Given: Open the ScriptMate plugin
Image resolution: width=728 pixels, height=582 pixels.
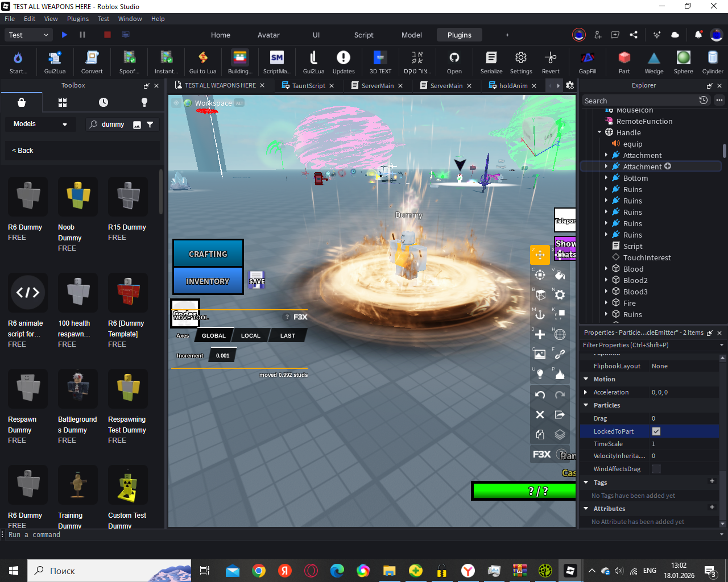Looking at the screenshot, I should pyautogui.click(x=277, y=62).
